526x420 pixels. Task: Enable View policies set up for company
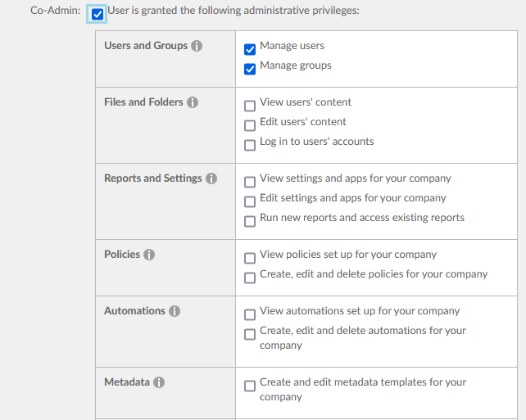250,258
